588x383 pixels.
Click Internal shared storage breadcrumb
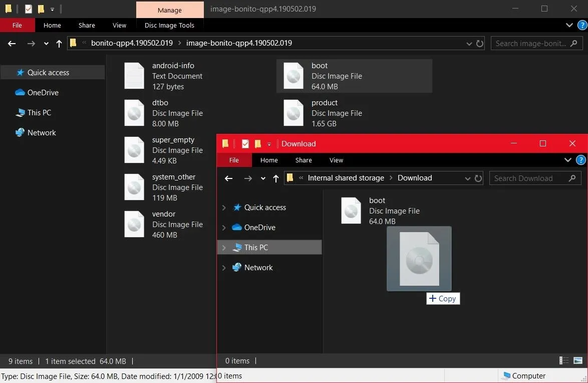click(x=346, y=177)
